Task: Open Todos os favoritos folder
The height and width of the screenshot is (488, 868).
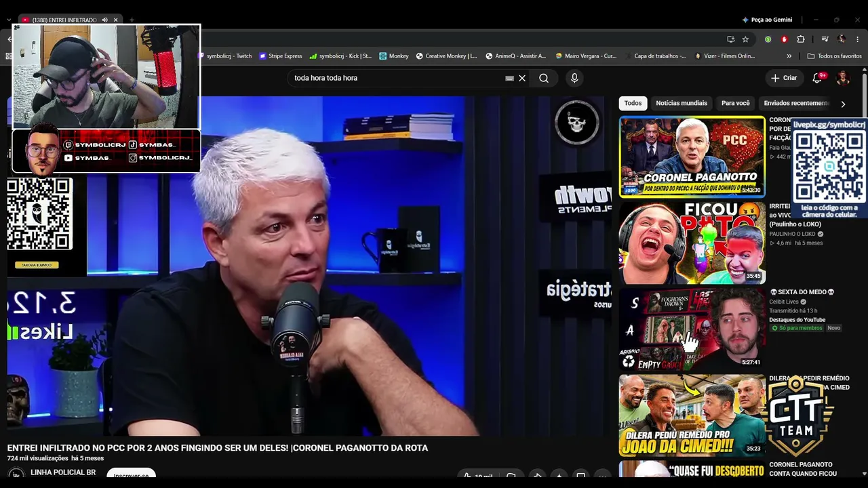Action: click(x=834, y=56)
